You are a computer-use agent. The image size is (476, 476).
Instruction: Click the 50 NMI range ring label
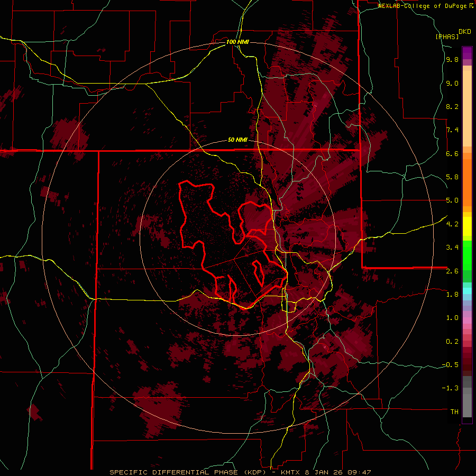tap(237, 140)
